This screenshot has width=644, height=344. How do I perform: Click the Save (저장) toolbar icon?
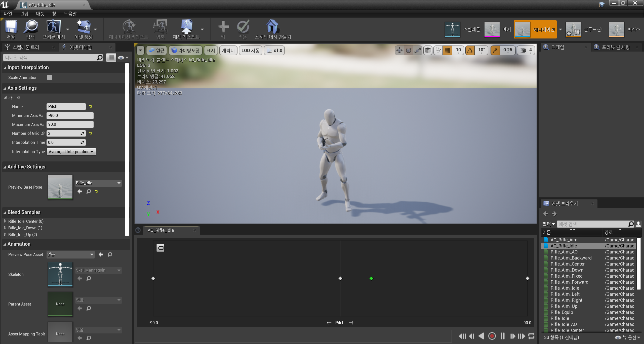11,27
